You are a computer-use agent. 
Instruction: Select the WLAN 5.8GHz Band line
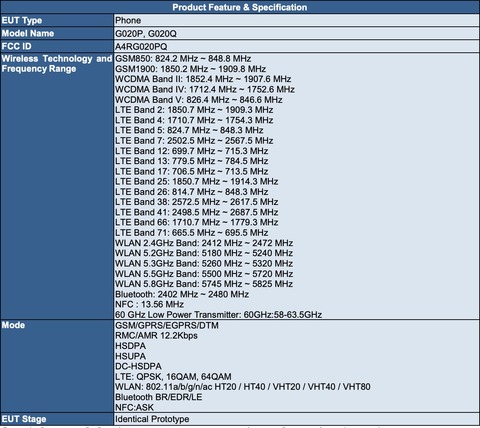point(204,284)
